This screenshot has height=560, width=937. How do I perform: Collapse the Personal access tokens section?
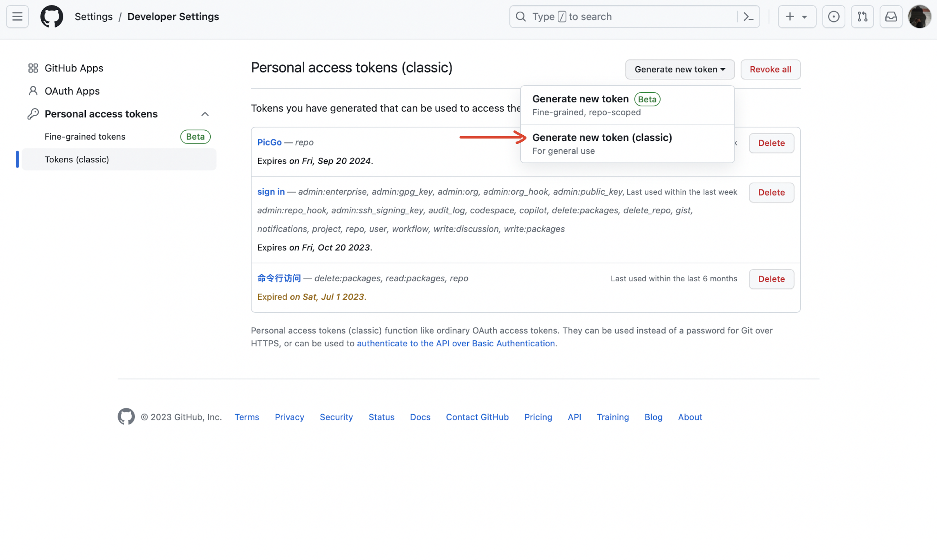[x=205, y=114]
